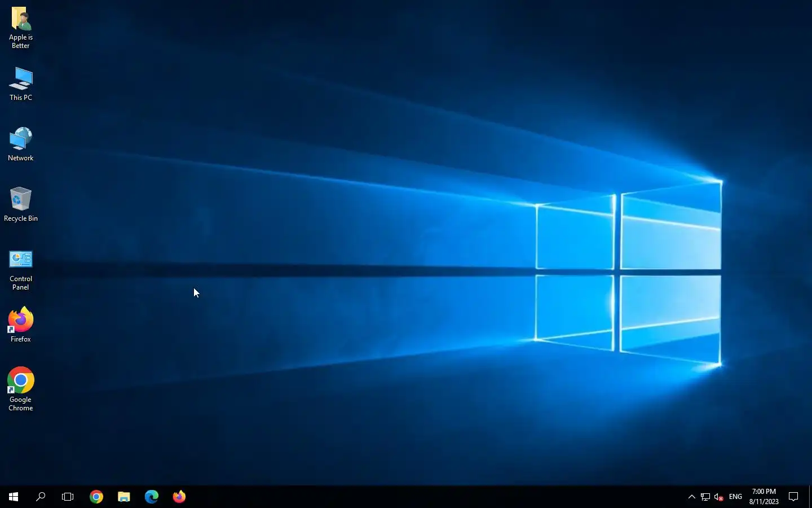This screenshot has width=812, height=508.
Task: Open the Action Center notifications icon
Action: pos(793,497)
